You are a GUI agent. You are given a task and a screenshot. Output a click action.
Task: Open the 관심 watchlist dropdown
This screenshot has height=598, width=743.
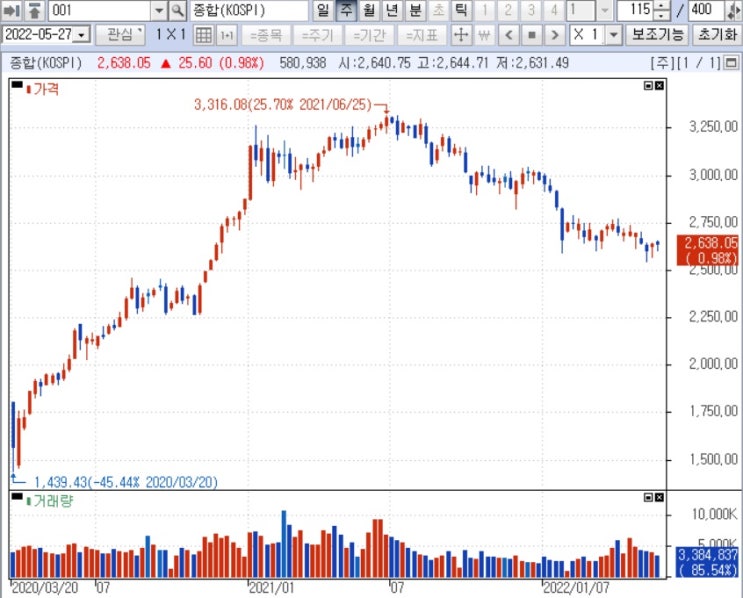pyautogui.click(x=120, y=35)
